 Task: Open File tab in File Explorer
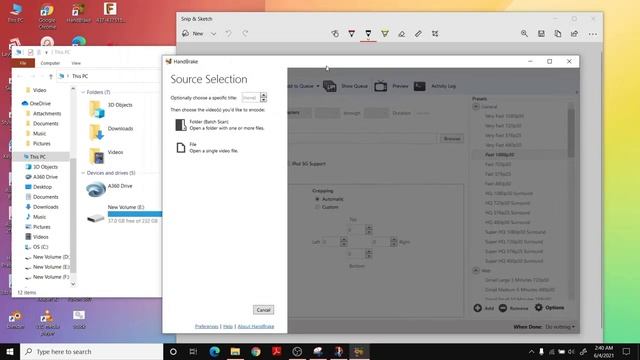coord(23,63)
